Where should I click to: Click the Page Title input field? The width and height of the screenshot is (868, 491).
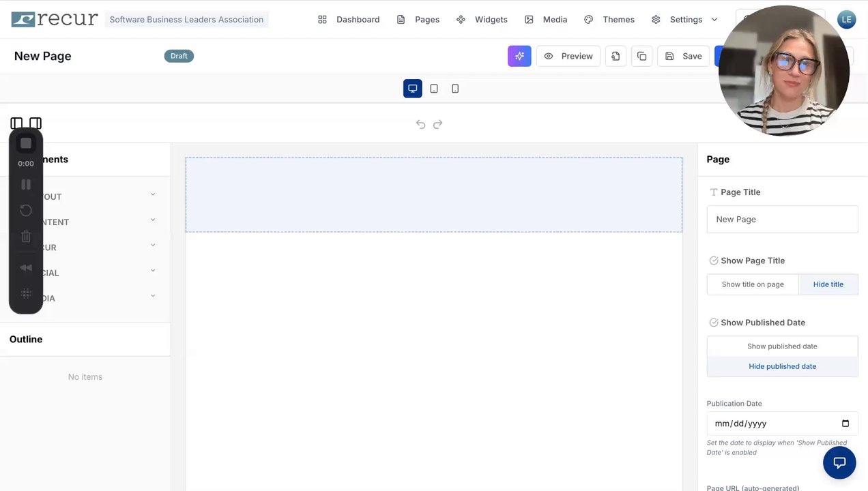pyautogui.click(x=782, y=220)
